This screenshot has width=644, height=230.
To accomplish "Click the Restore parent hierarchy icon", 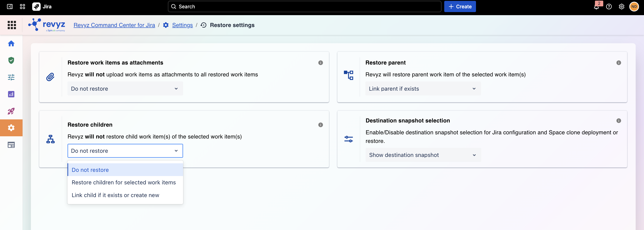I will (349, 75).
